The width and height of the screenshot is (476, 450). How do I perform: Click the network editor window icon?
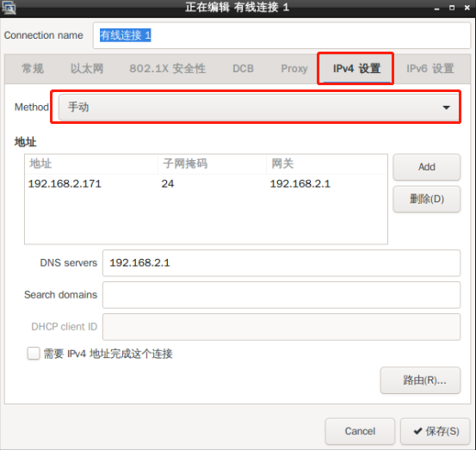(9, 8)
